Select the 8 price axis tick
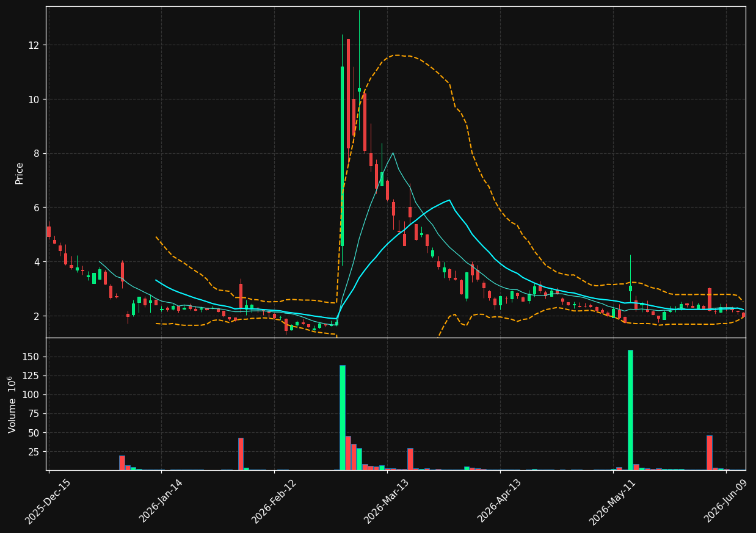 tap(36, 153)
